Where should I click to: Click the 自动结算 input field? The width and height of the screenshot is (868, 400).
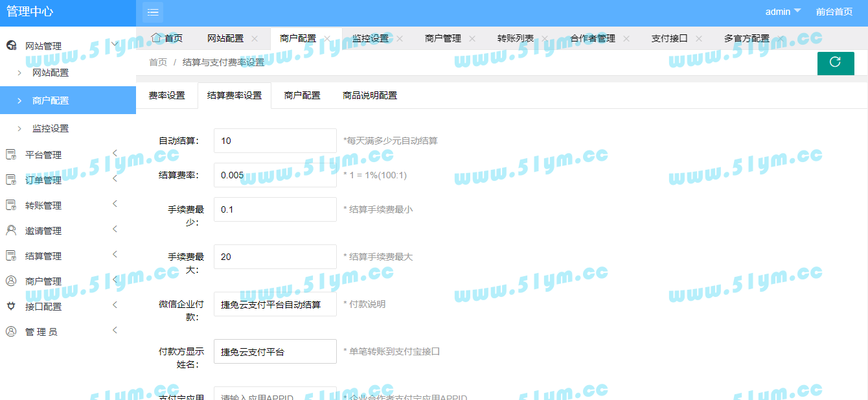click(275, 141)
